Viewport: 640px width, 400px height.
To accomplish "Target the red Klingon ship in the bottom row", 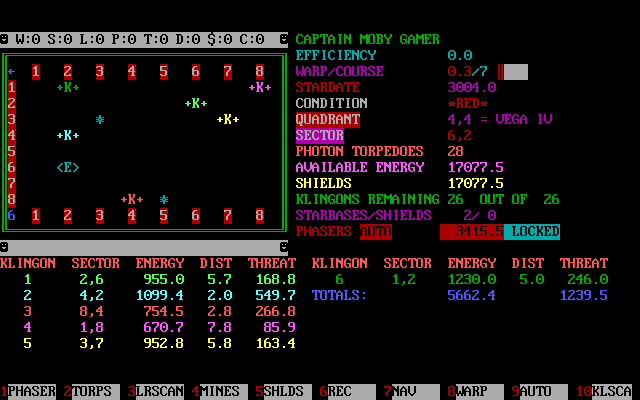I will (x=132, y=199).
